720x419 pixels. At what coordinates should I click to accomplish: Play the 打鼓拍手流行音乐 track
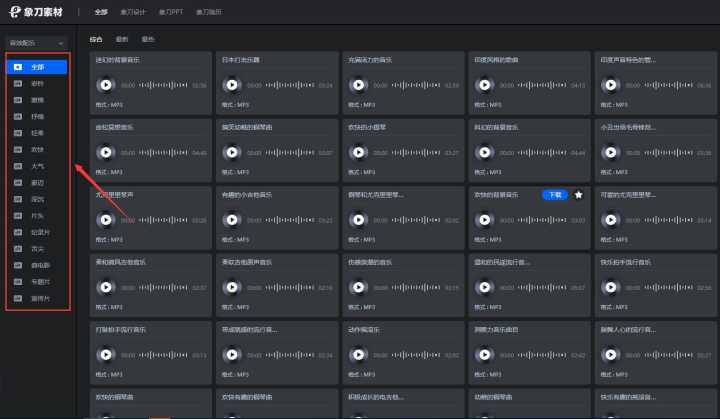pyautogui.click(x=106, y=355)
